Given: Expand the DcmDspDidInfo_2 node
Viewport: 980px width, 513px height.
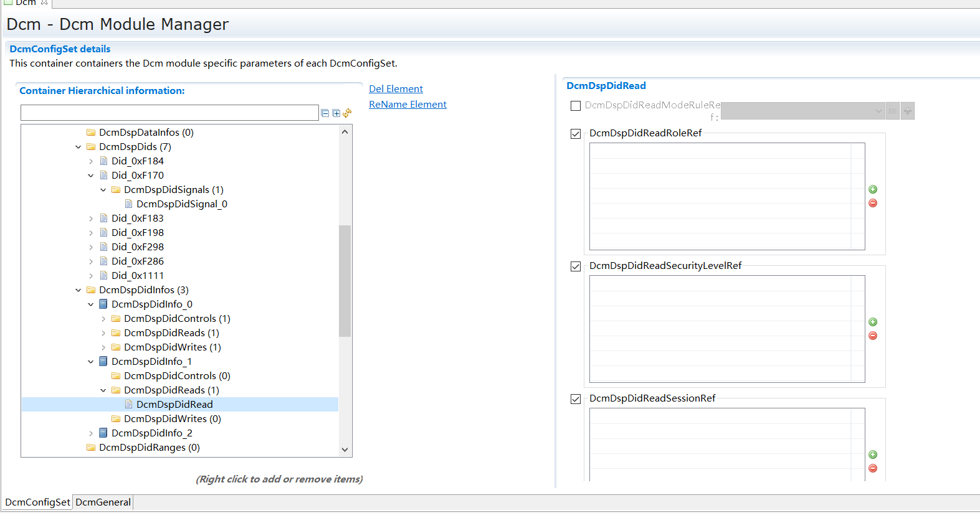Looking at the screenshot, I should [91, 433].
